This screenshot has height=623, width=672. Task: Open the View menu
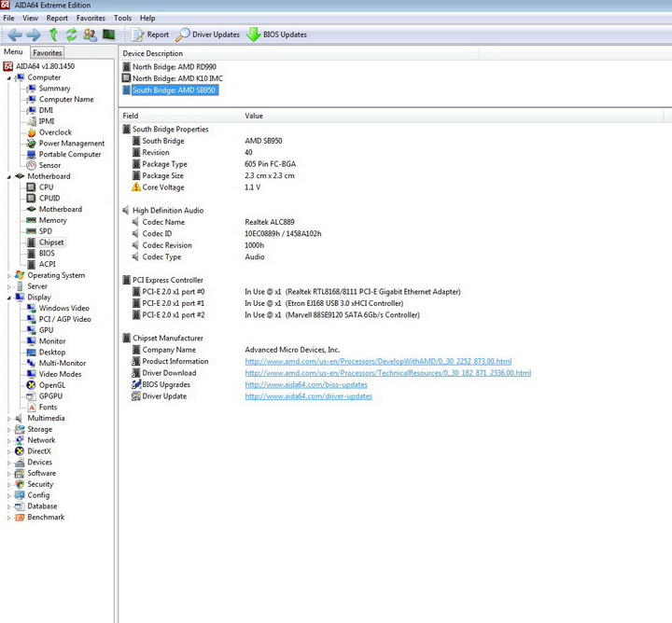[x=30, y=18]
